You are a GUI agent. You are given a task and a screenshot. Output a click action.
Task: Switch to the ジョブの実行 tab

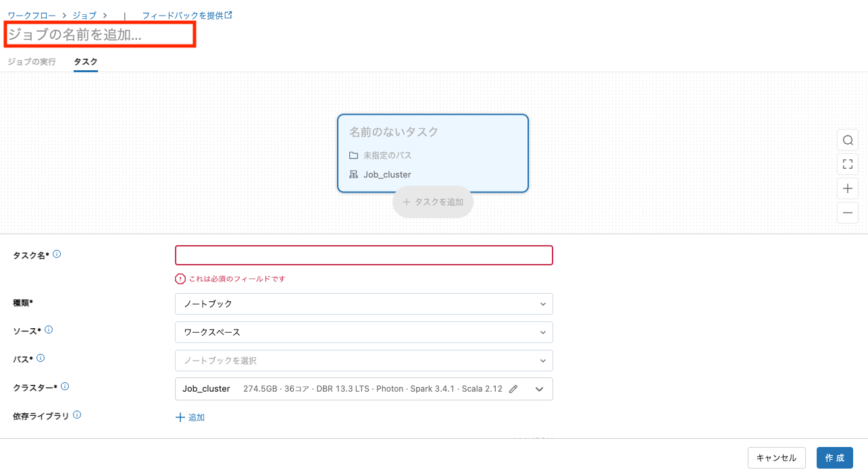(31, 61)
